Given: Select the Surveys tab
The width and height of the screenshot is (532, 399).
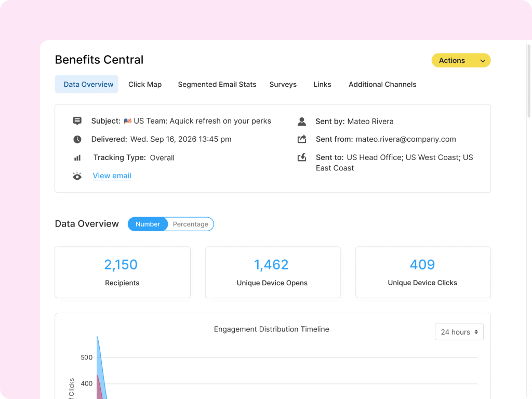Looking at the screenshot, I should click(283, 84).
